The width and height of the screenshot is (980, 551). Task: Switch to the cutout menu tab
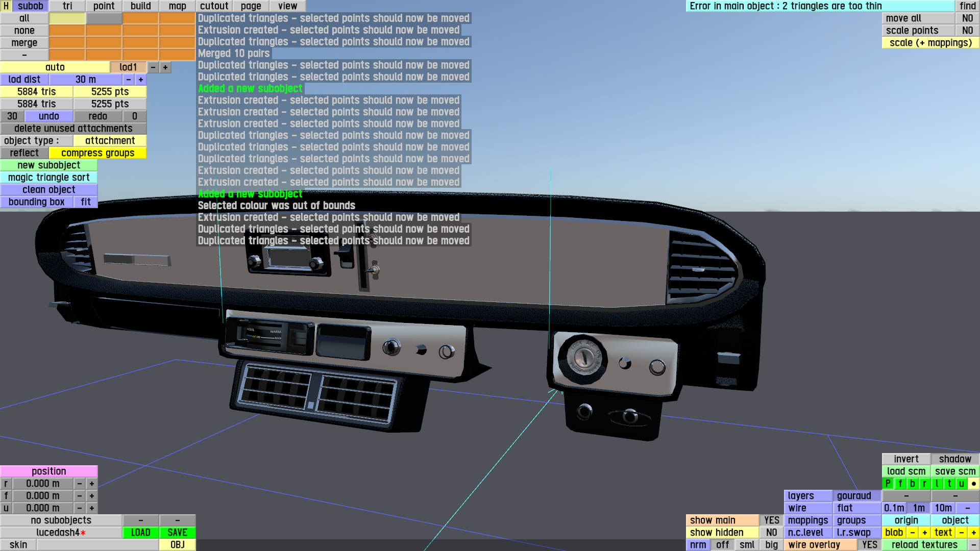[x=214, y=6]
